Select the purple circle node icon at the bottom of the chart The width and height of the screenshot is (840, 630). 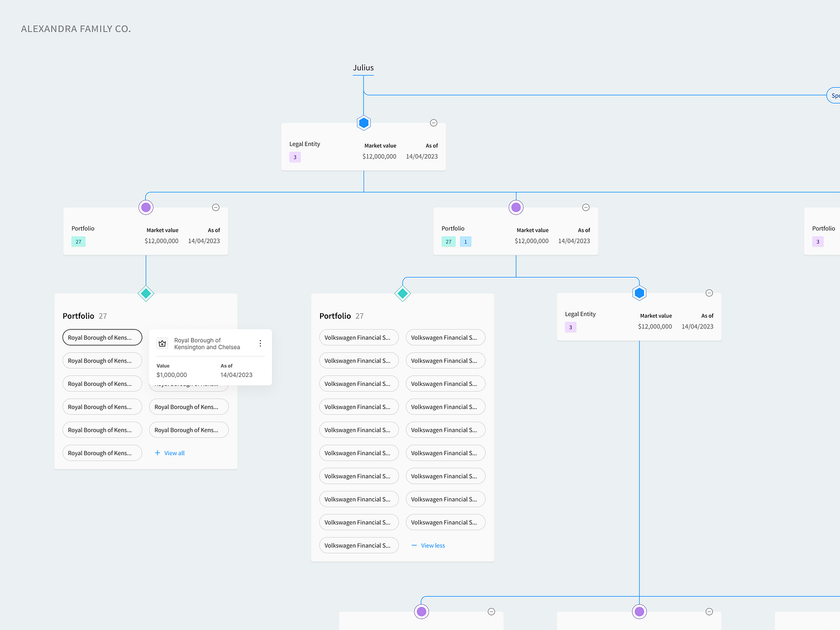pyautogui.click(x=421, y=612)
